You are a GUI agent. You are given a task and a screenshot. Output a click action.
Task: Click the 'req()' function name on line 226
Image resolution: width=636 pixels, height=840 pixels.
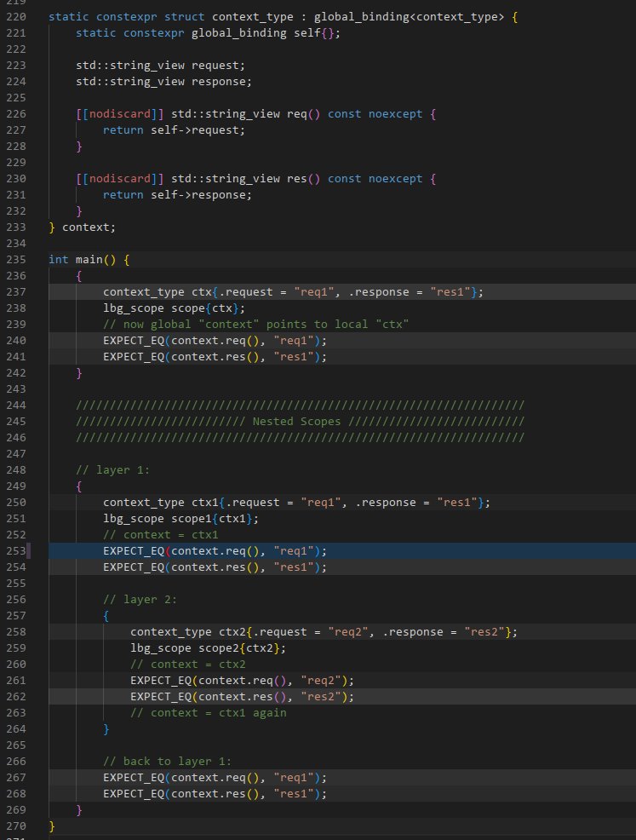point(304,113)
